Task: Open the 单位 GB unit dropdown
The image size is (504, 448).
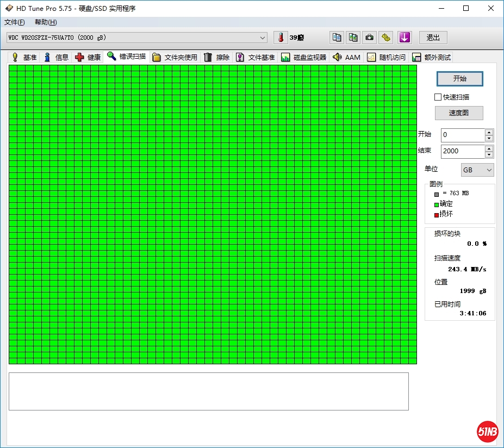Action: [x=477, y=170]
